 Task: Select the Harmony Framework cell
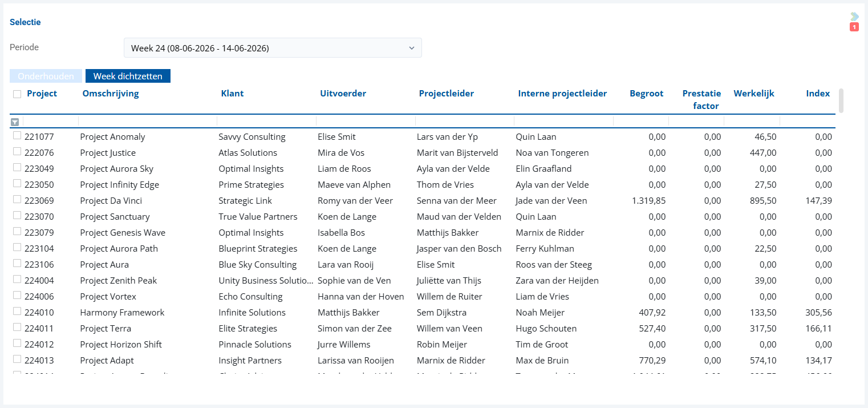(122, 313)
